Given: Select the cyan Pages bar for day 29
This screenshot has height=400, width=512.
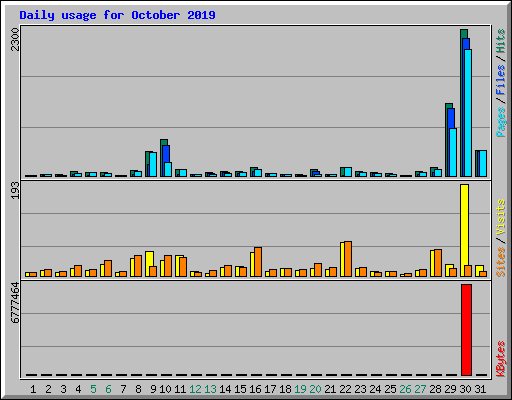Looking at the screenshot, I should [x=453, y=152].
